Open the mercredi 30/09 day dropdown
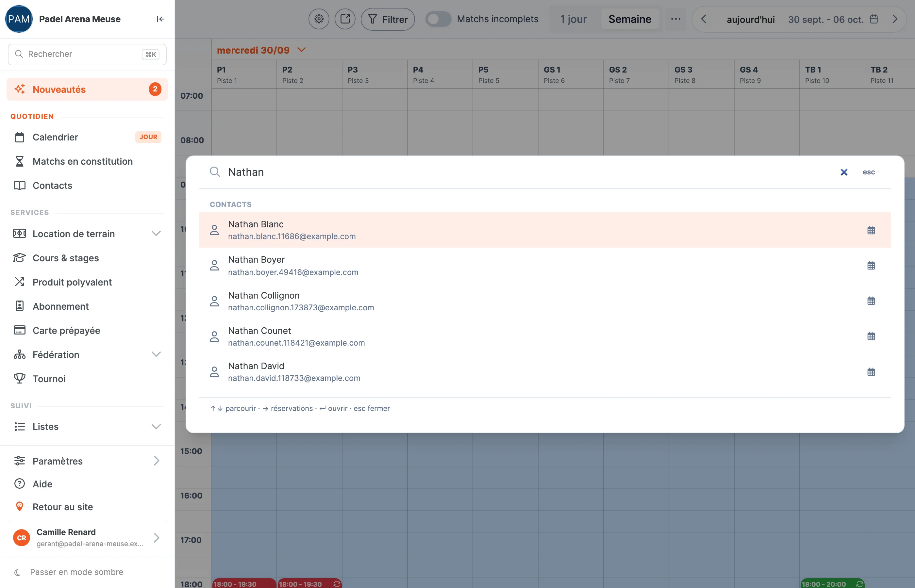Image resolution: width=915 pixels, height=588 pixels. pos(262,50)
